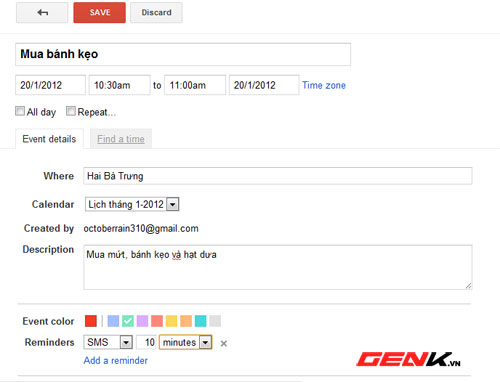The image size is (500, 382).
Task: Switch to the Find a time tab
Action: 121,139
